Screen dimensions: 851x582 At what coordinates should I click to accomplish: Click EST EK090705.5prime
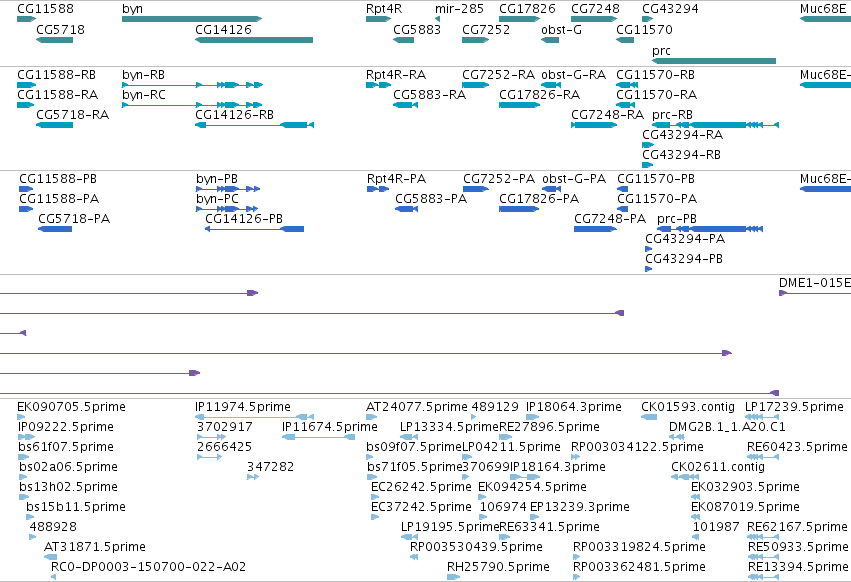click(x=21, y=417)
